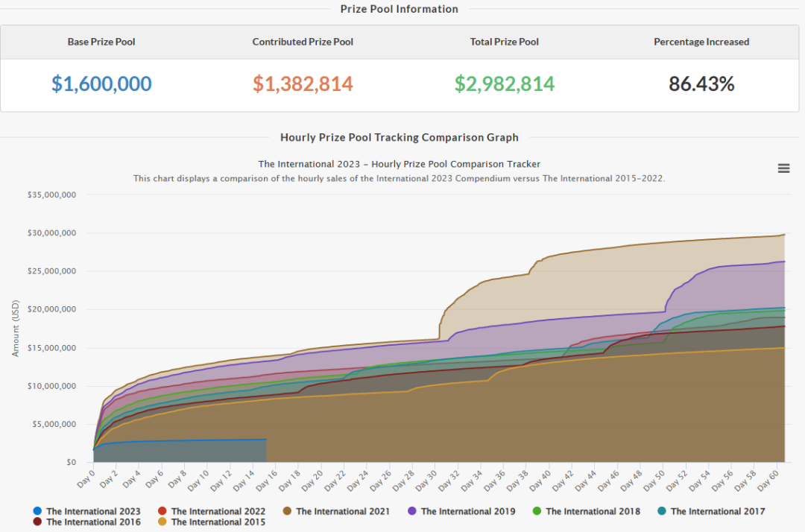Click The International 2016 dark red legend dot
This screenshot has height=532, width=805.
point(37,522)
